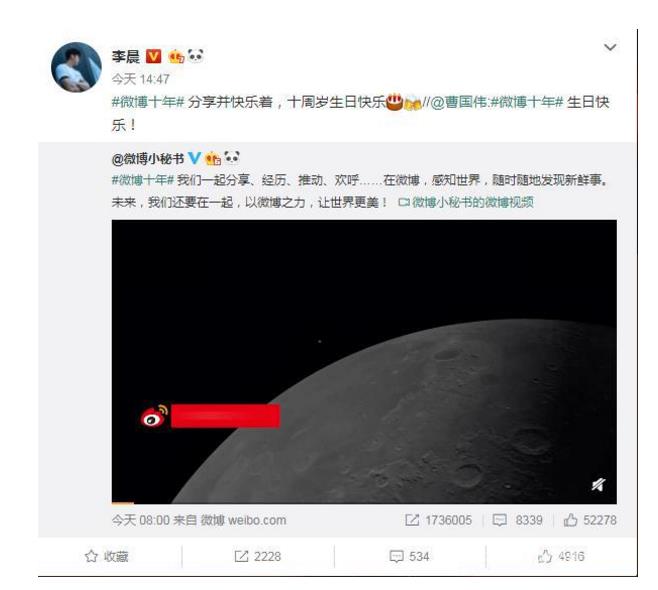Image resolution: width=658 pixels, height=590 pixels.
Task: Click the 李晨 username
Action: (125, 56)
